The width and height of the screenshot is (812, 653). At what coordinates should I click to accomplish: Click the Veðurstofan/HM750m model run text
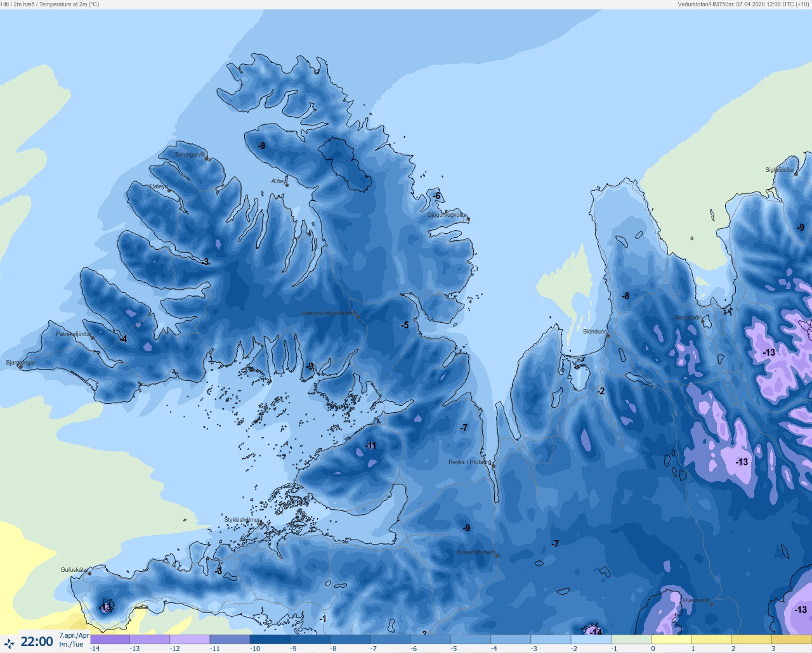(744, 4)
